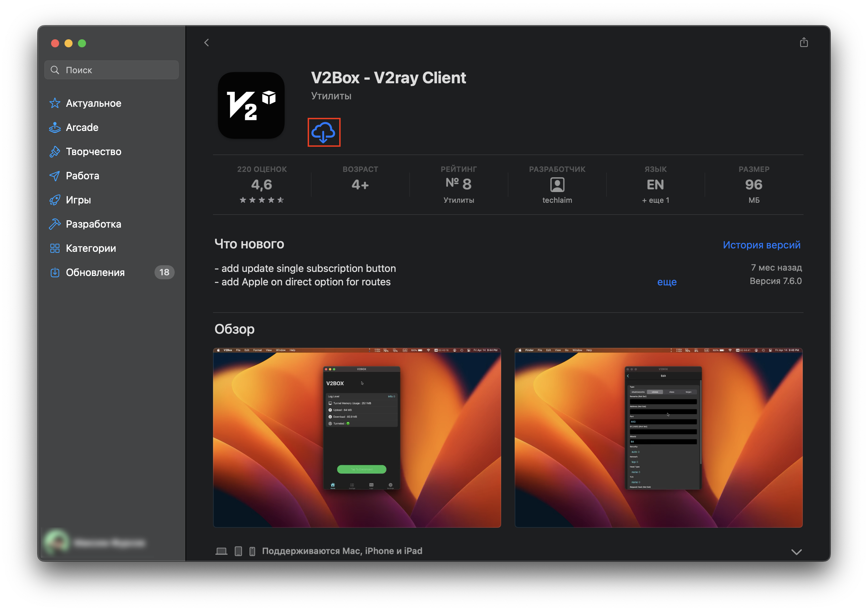Click the Mac laptop device icon
Image resolution: width=868 pixels, height=611 pixels.
[x=222, y=551]
